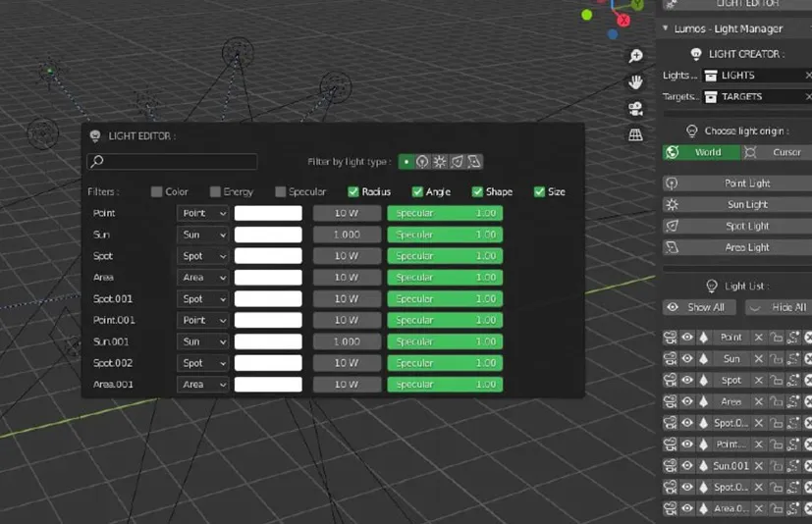
Task: Create a new Point Light
Action: (x=737, y=183)
